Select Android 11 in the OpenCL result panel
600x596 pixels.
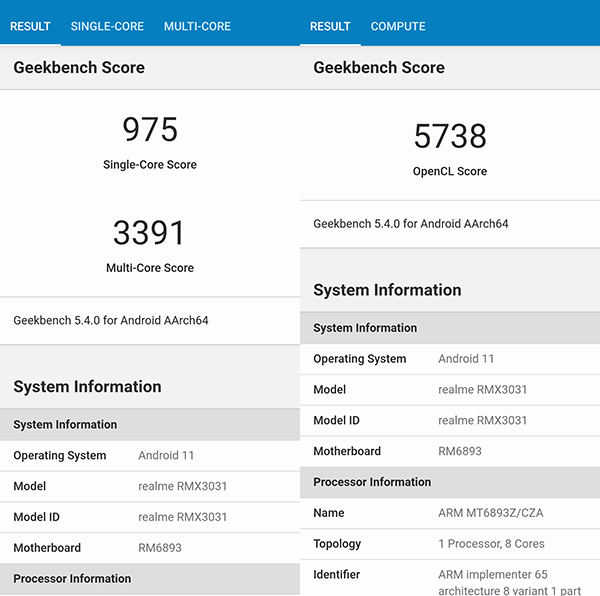(466, 358)
